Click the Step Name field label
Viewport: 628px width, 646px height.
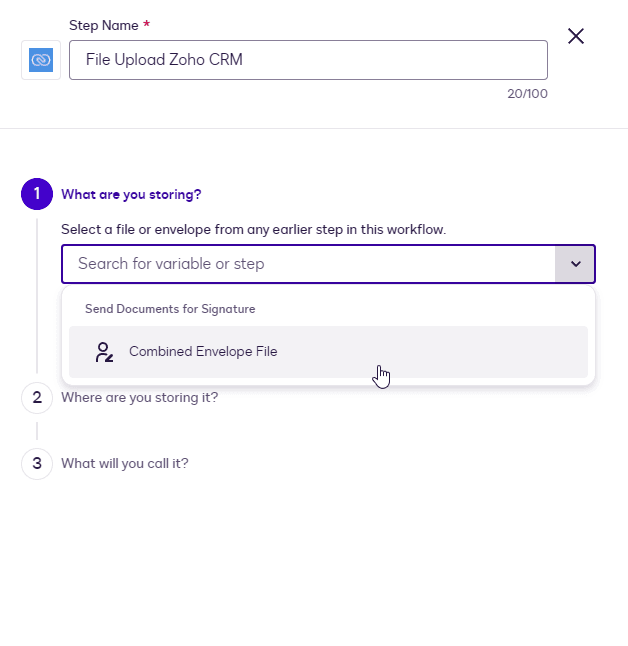pos(103,24)
